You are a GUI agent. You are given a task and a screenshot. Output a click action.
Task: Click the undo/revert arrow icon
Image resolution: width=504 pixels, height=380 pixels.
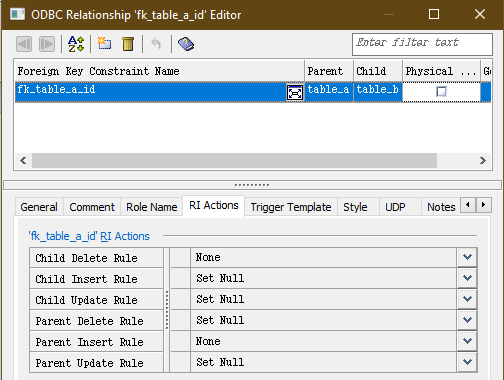pyautogui.click(x=156, y=44)
